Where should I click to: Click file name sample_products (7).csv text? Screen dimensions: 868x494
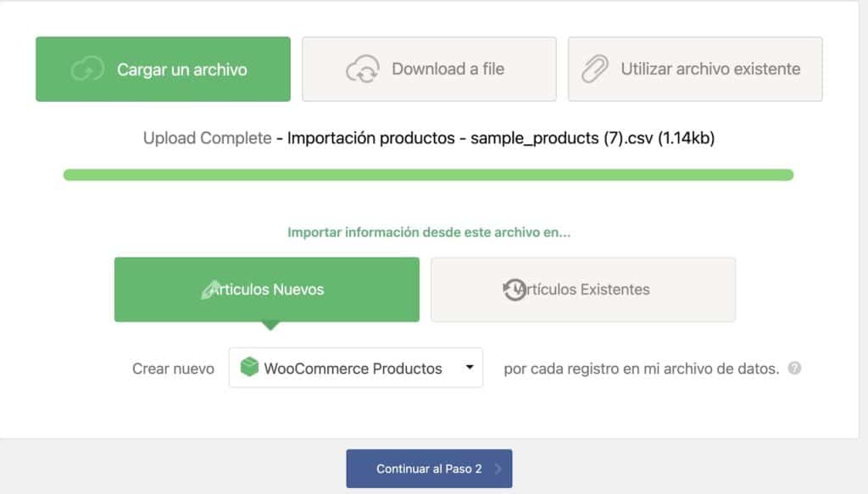click(561, 138)
